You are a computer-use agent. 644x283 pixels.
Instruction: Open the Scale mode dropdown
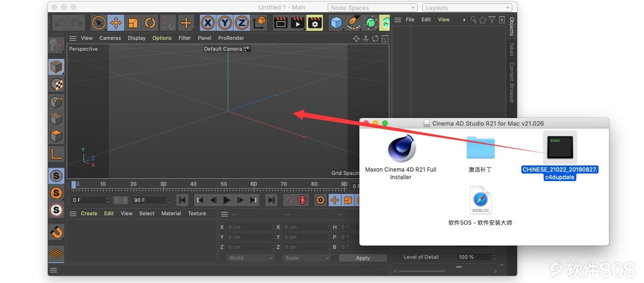(x=306, y=258)
